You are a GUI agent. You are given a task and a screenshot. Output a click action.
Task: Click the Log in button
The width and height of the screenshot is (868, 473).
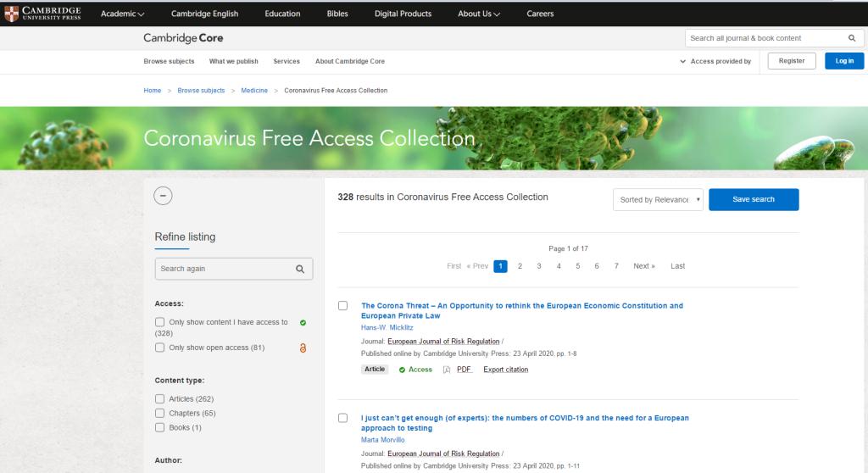tap(844, 61)
